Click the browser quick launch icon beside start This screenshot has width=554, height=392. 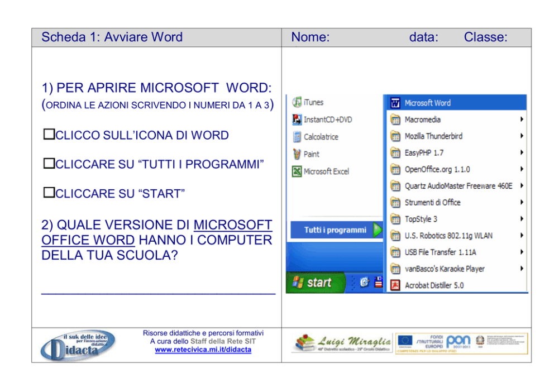click(364, 282)
